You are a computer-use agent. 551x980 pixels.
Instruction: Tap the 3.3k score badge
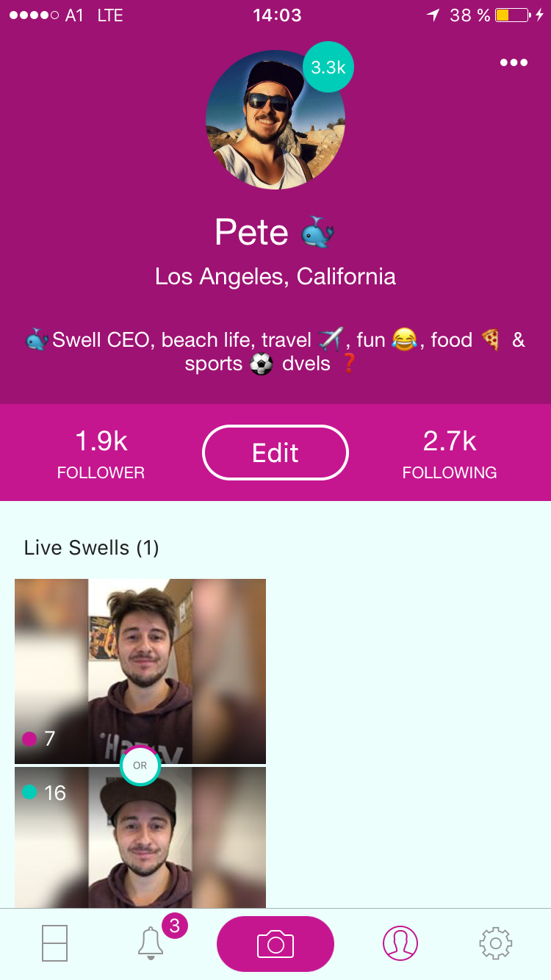pos(328,68)
